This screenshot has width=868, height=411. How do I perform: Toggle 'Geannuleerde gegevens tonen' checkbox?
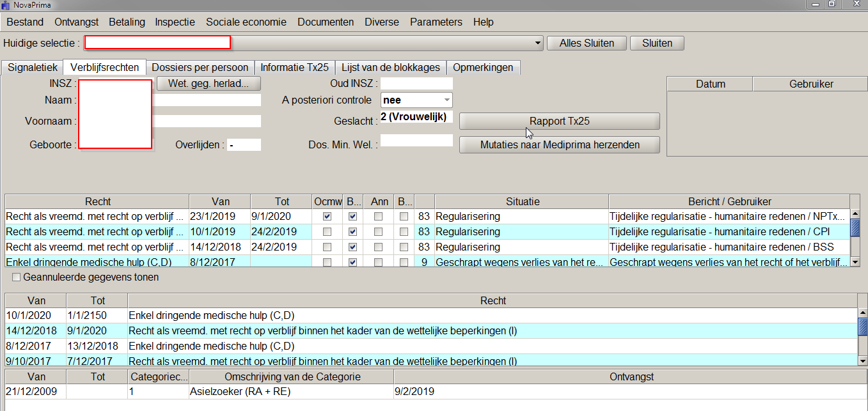(17, 277)
